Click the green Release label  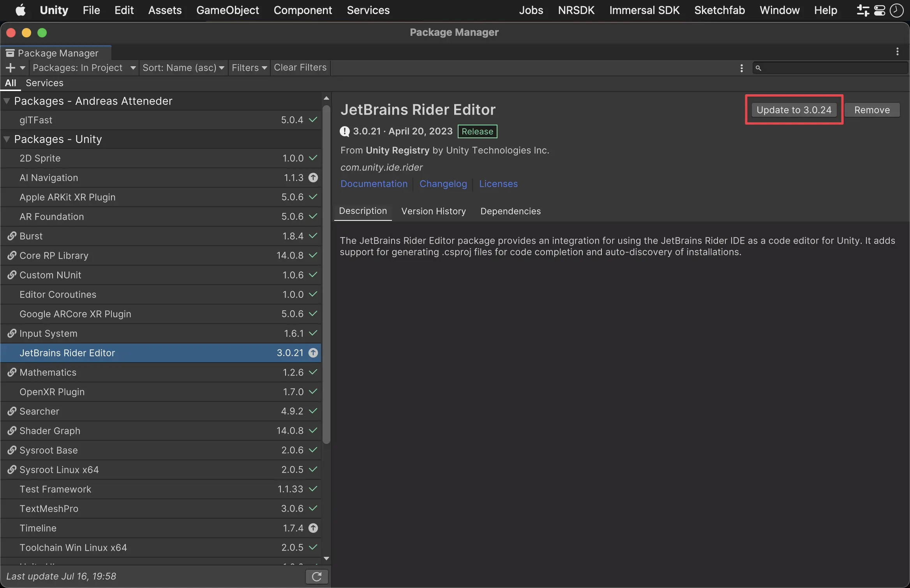477,132
